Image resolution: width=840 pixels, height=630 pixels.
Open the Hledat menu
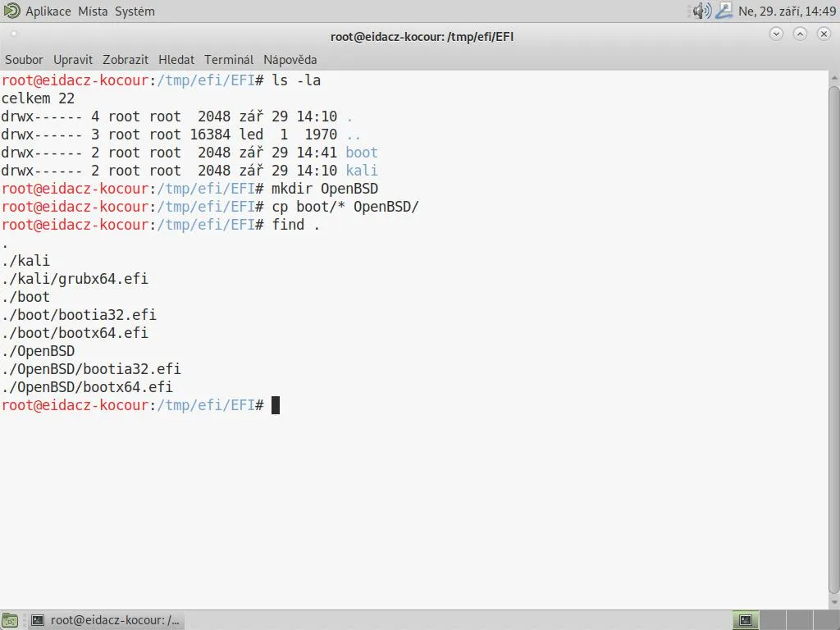[x=176, y=59]
